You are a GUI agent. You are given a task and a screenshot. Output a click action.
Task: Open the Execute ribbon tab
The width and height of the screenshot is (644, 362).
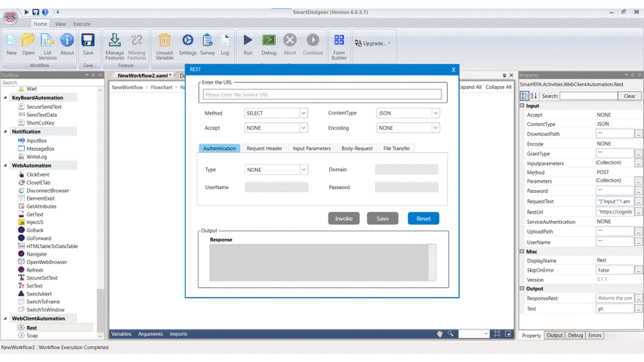coord(82,23)
